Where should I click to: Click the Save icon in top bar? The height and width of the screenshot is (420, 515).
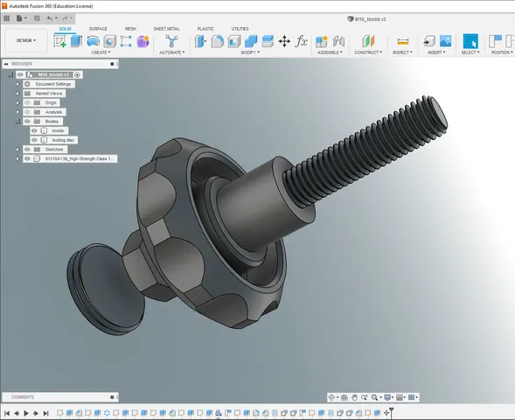(x=37, y=18)
